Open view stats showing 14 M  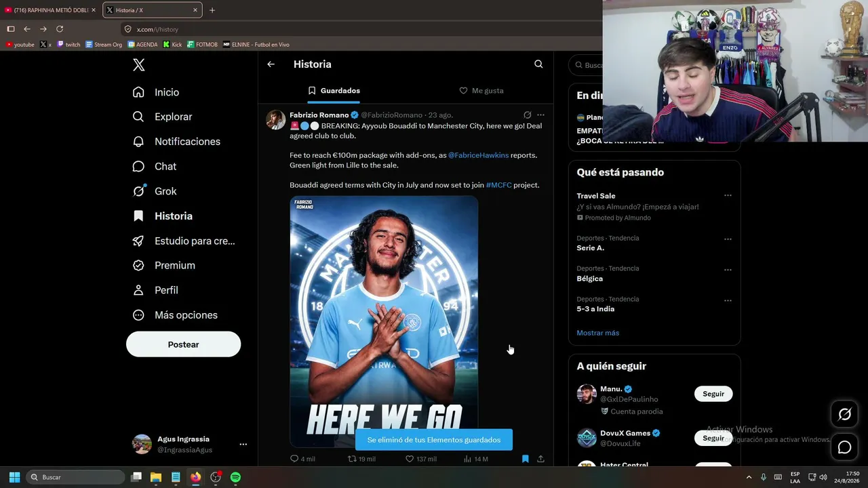click(475, 459)
